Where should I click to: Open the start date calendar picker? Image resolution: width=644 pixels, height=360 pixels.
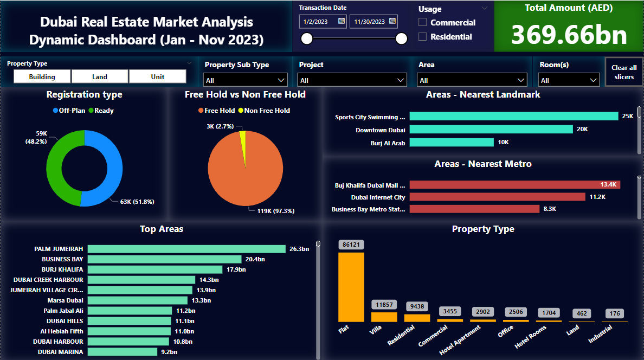click(x=342, y=21)
